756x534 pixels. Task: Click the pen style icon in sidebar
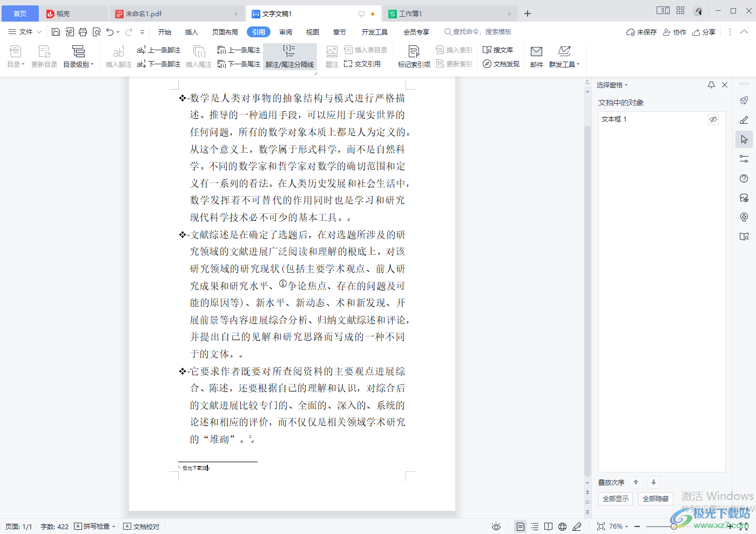click(x=744, y=120)
